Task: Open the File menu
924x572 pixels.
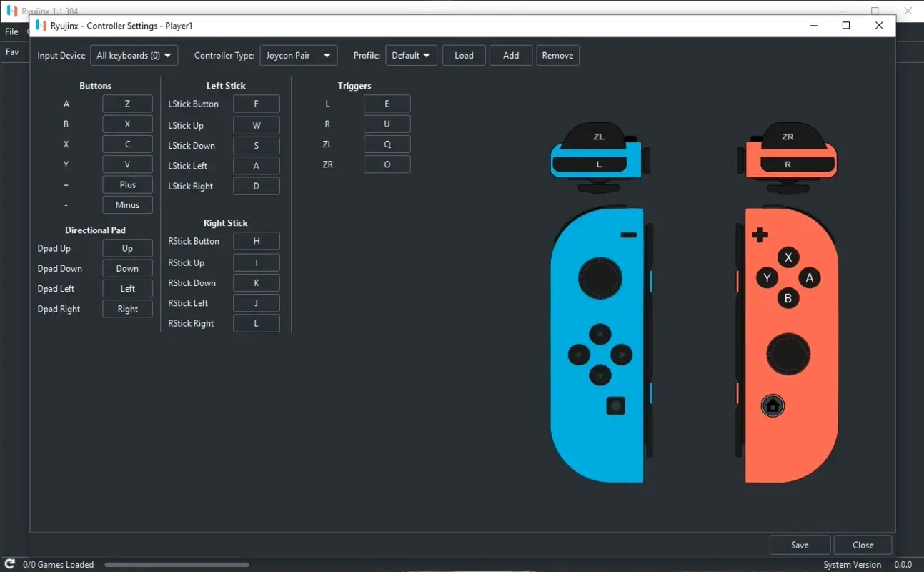Action: pos(11,31)
